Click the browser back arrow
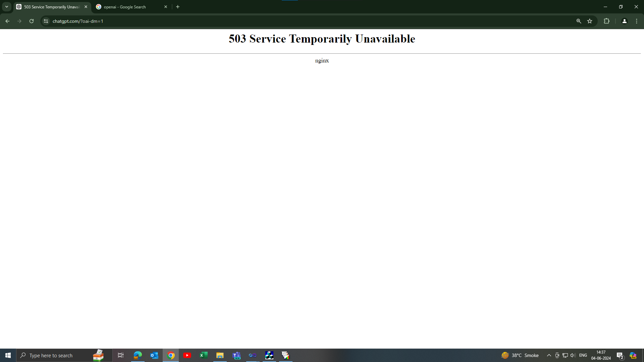 pos(7,21)
